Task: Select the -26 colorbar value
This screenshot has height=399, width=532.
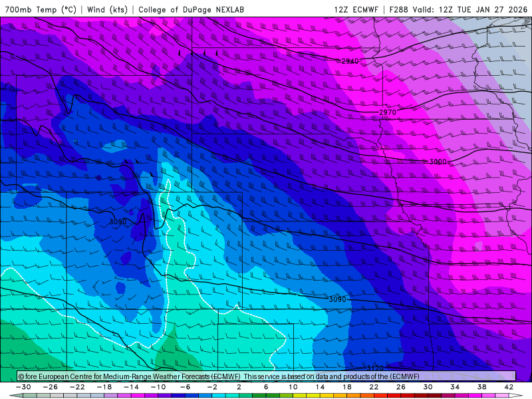Action: tap(51, 387)
